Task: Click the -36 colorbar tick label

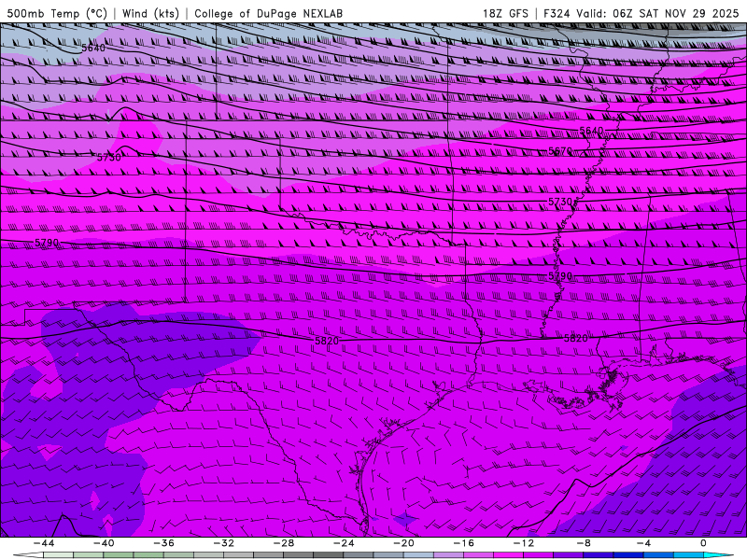Action: click(164, 543)
